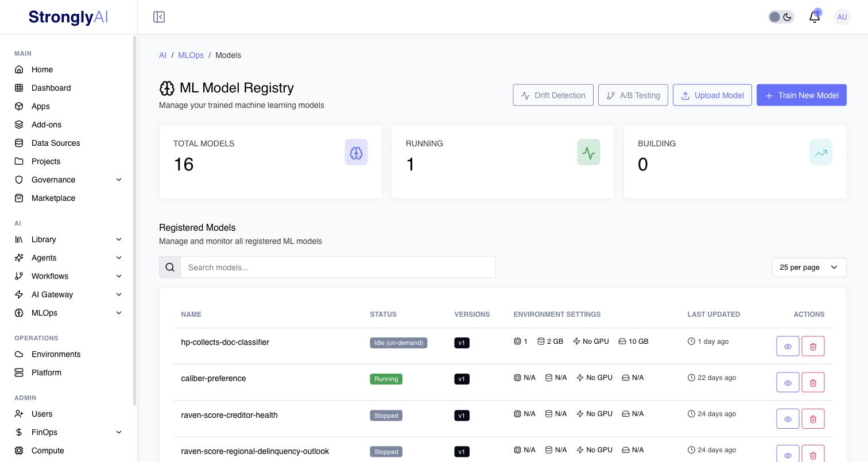Go to MLOps breadcrumb link
The image size is (868, 462).
[x=191, y=55]
